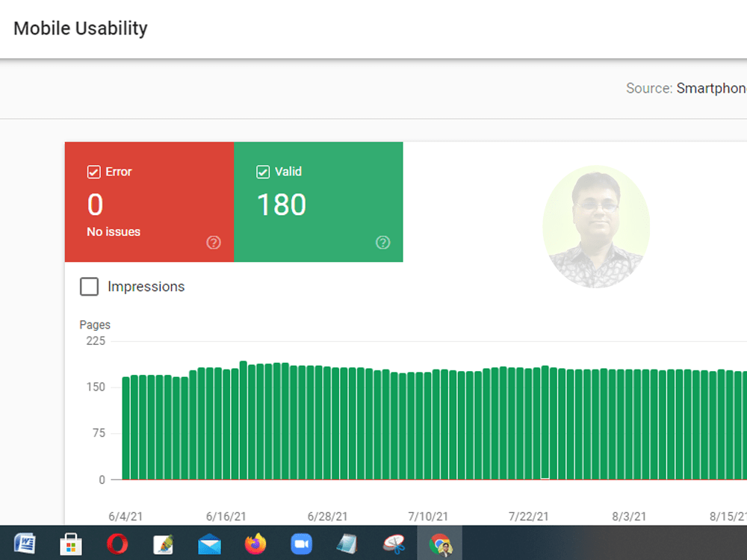Image resolution: width=747 pixels, height=560 pixels.
Task: Click the Source Smartphone label
Action: [686, 88]
